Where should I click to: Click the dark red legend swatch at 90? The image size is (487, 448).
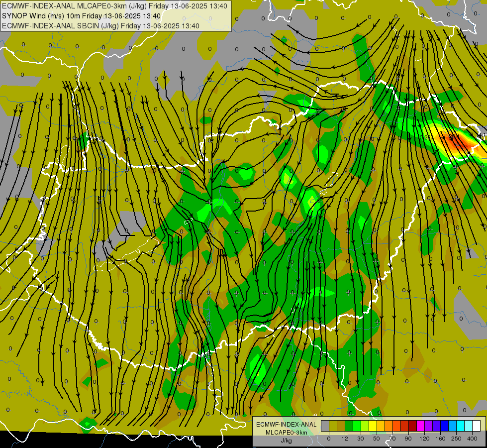click(x=413, y=426)
